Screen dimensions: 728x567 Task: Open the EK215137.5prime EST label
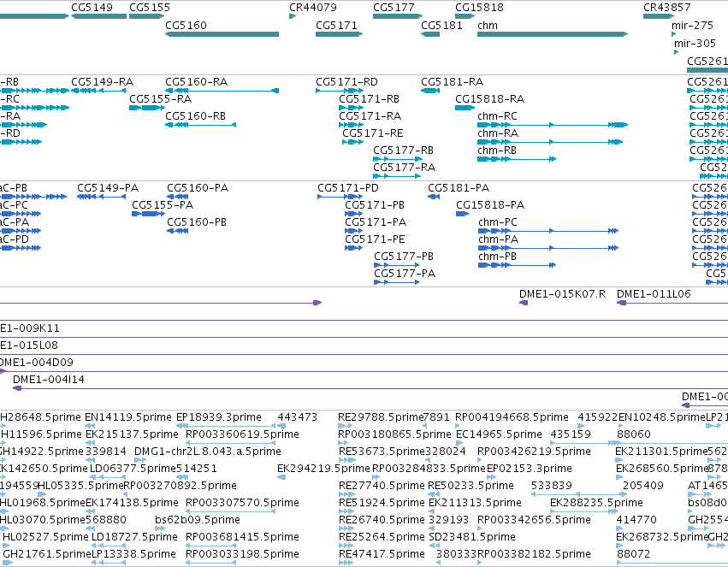pos(132,434)
